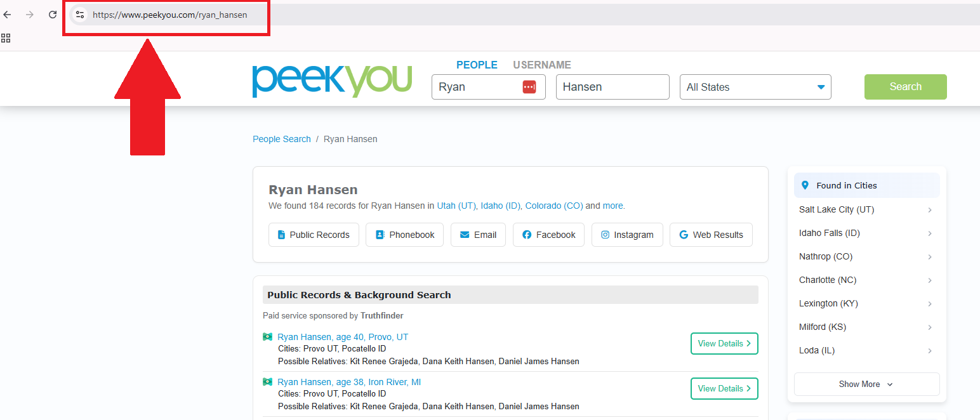Screen dimensions: 980x420
Task: Click the browser forward arrow
Action: [29, 15]
